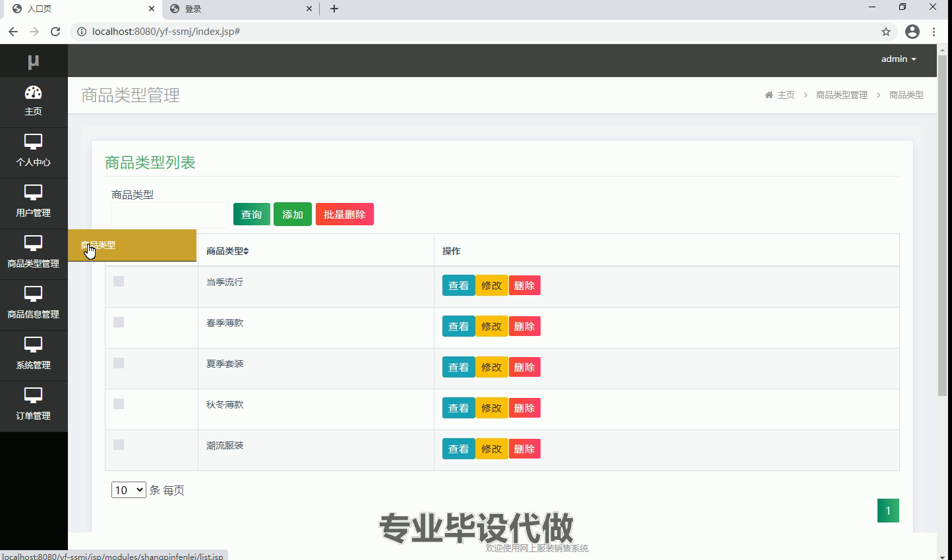Open 订单管理 in the sidebar
The width and height of the screenshot is (952, 560).
pyautogui.click(x=34, y=405)
